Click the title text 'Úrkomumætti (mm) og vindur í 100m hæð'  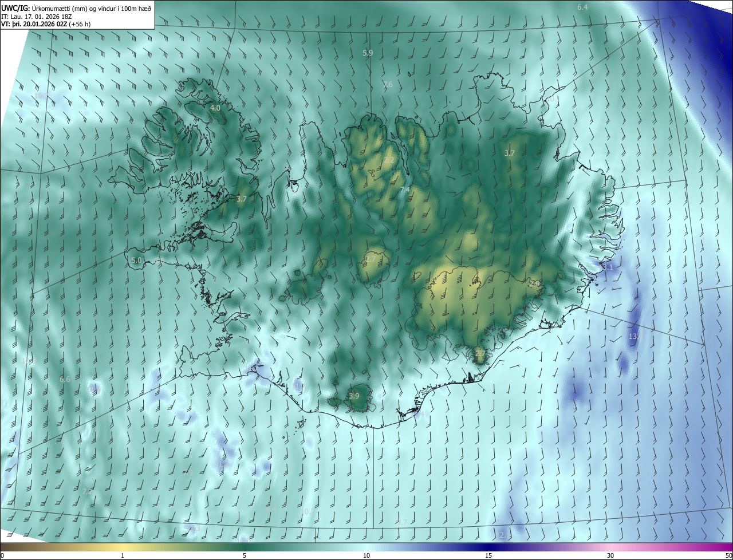pyautogui.click(x=92, y=8)
